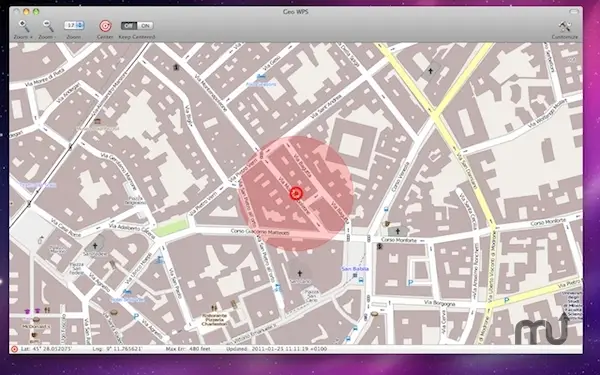The height and width of the screenshot is (375, 600).
Task: Click the Zoom + magnifier icon
Action: [24, 26]
